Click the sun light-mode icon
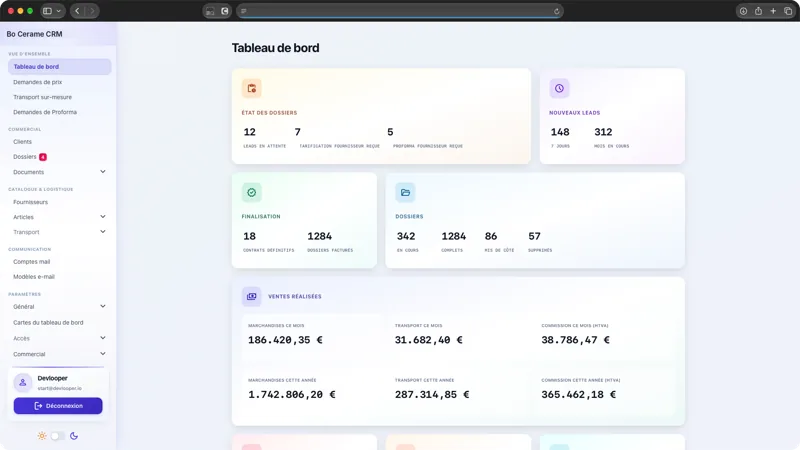The image size is (800, 450). [x=42, y=436]
